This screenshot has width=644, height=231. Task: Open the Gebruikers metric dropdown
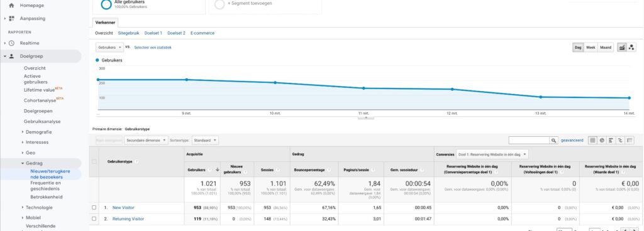point(109,48)
